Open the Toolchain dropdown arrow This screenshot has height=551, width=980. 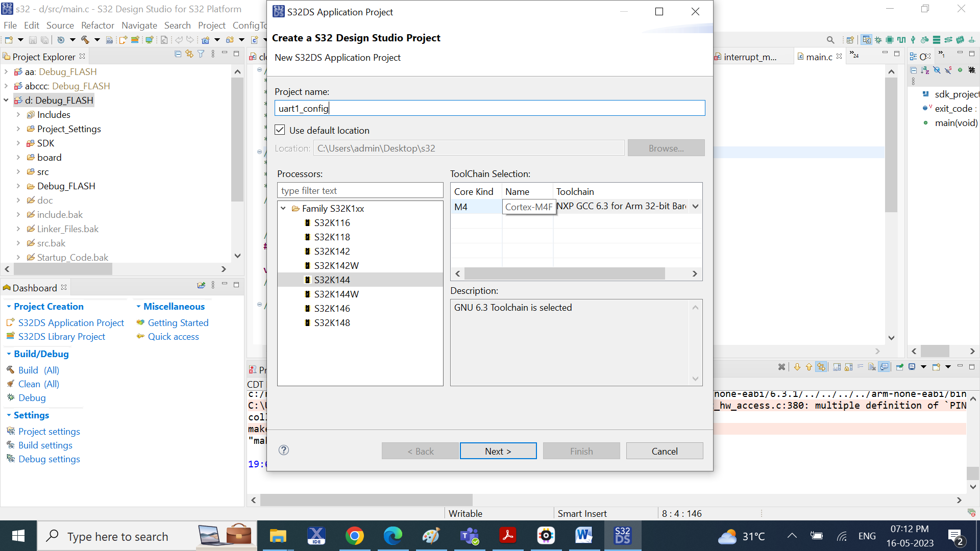pos(695,207)
